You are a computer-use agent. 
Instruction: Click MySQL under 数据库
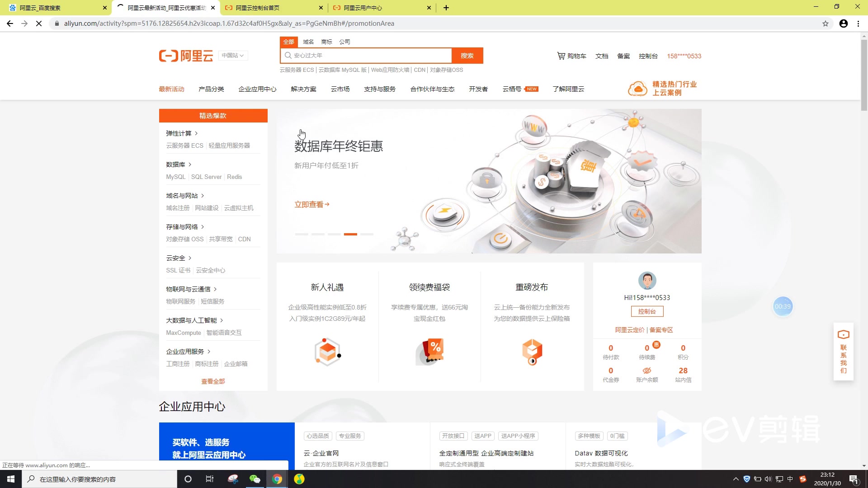click(x=175, y=177)
